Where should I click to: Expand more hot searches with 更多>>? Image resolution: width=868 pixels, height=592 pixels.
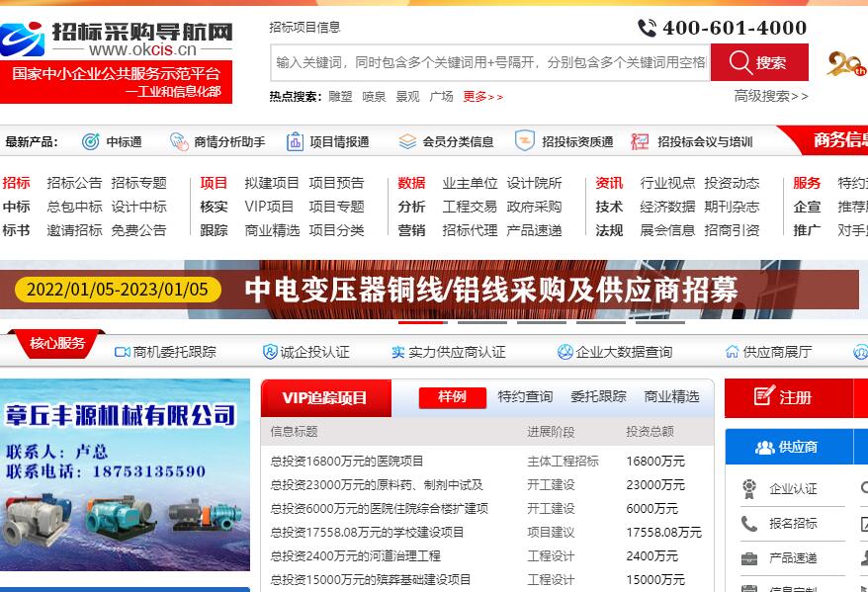482,97
